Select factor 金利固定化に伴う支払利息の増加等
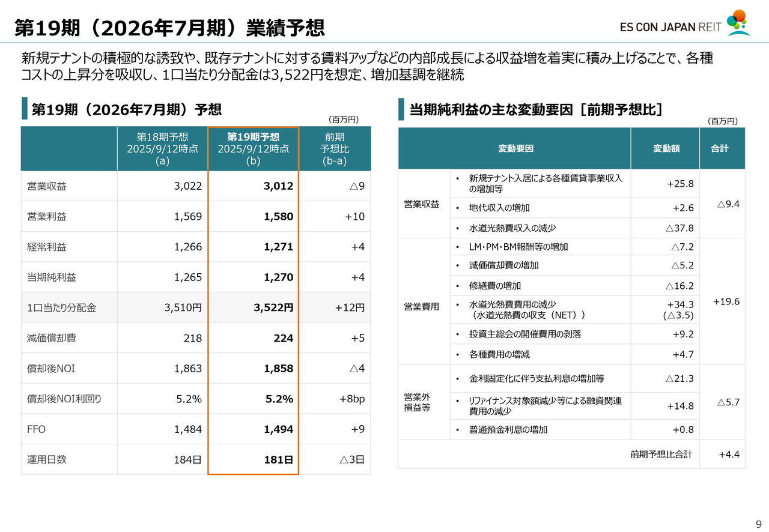 [536, 378]
